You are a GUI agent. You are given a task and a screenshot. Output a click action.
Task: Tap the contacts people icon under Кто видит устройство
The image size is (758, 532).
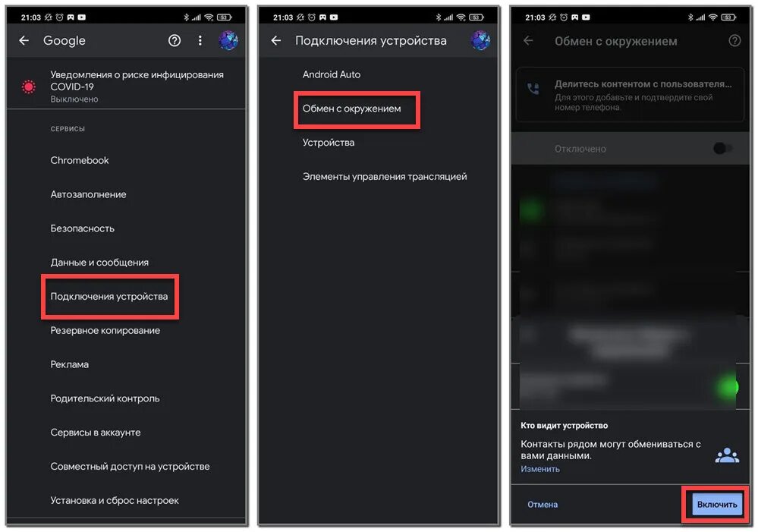tap(727, 455)
